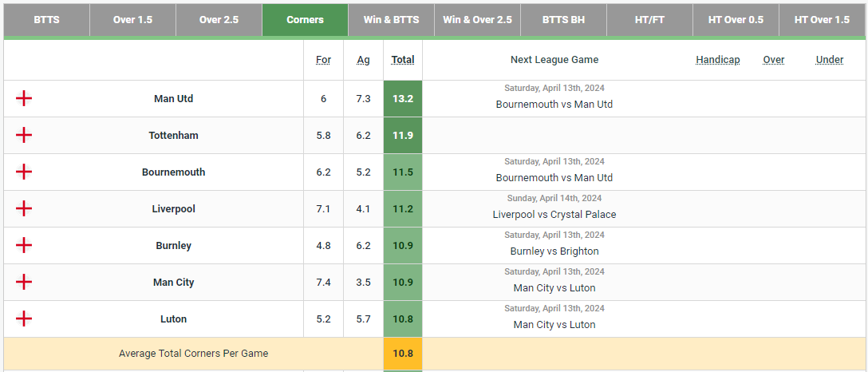
Task: Click the Under column header
Action: [829, 60]
